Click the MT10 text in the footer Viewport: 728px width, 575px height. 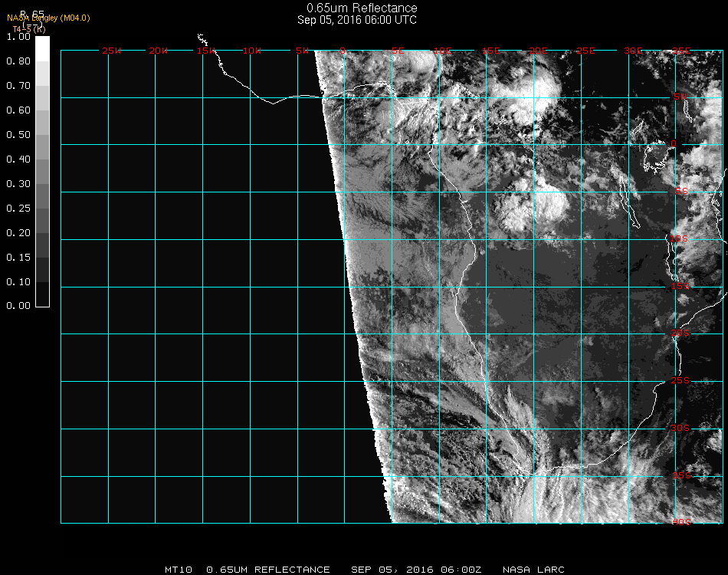[179, 570]
